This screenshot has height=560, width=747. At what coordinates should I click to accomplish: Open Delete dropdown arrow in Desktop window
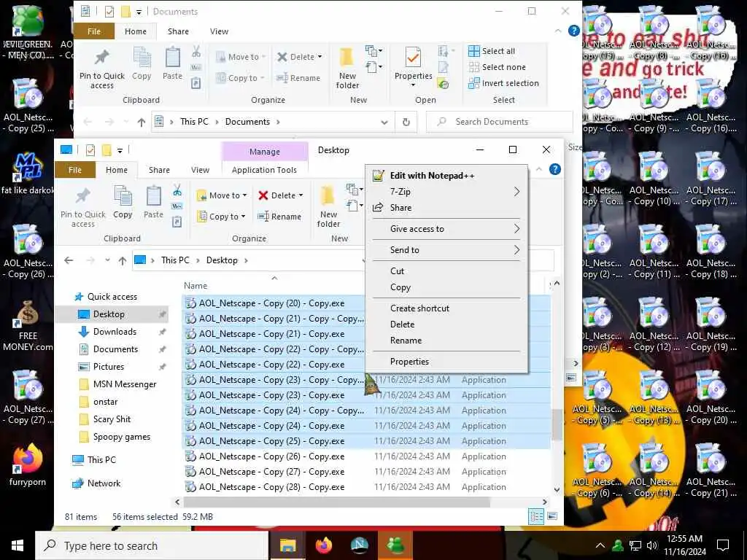(301, 195)
